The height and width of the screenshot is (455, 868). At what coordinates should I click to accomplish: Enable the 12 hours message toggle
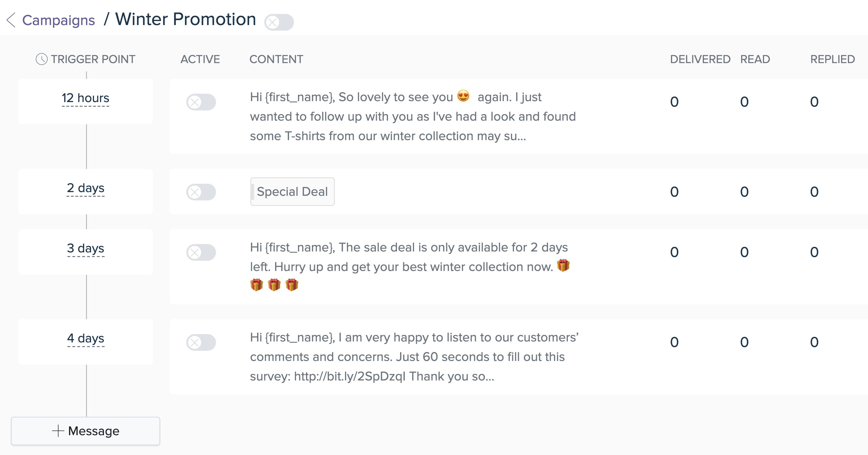(201, 102)
